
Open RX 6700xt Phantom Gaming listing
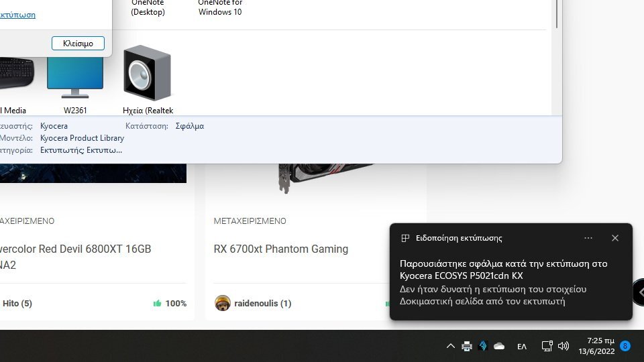(281, 249)
